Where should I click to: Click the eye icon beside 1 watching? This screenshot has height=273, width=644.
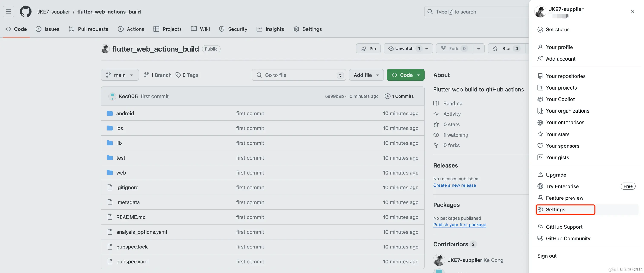(436, 135)
